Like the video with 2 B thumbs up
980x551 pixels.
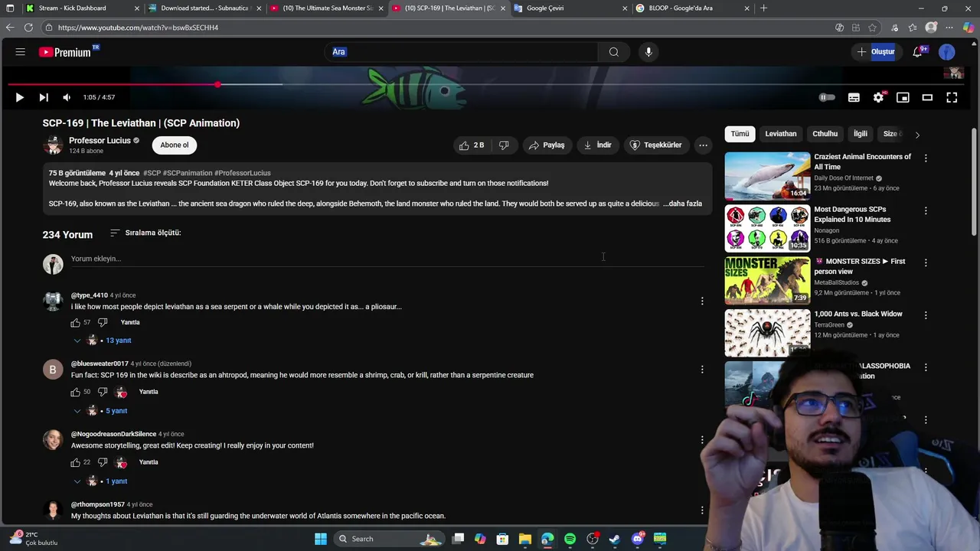point(472,145)
